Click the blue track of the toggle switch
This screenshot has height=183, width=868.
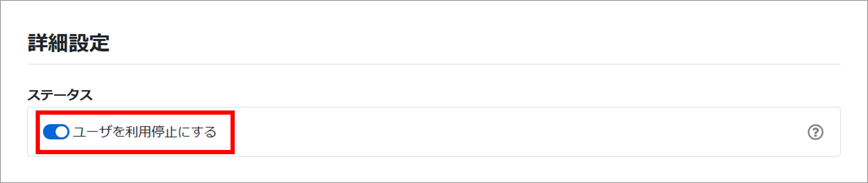49,132
